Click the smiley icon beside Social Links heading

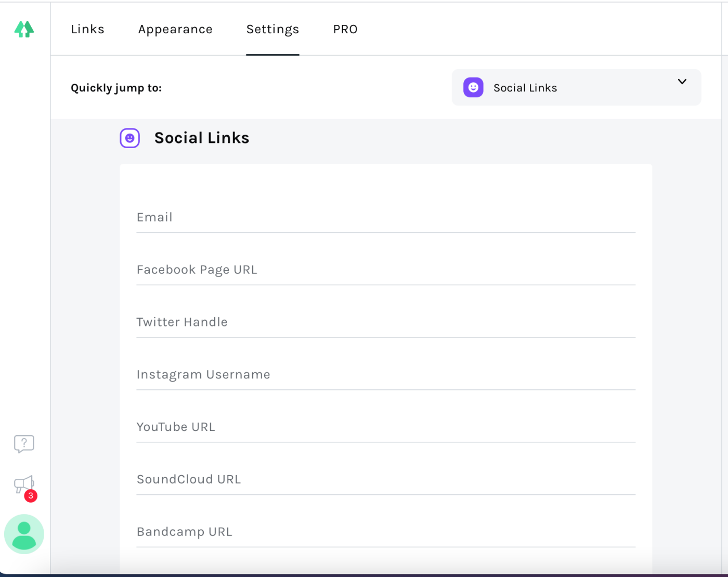tap(130, 138)
